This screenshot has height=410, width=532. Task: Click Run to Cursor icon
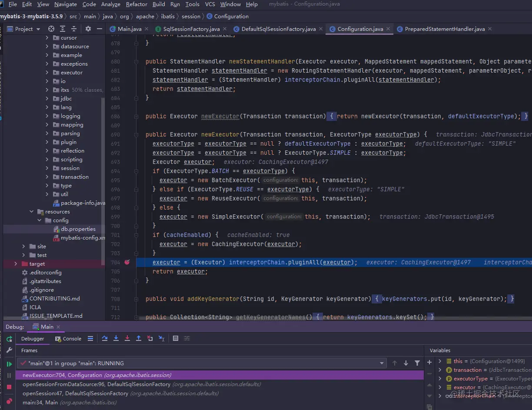pyautogui.click(x=161, y=338)
